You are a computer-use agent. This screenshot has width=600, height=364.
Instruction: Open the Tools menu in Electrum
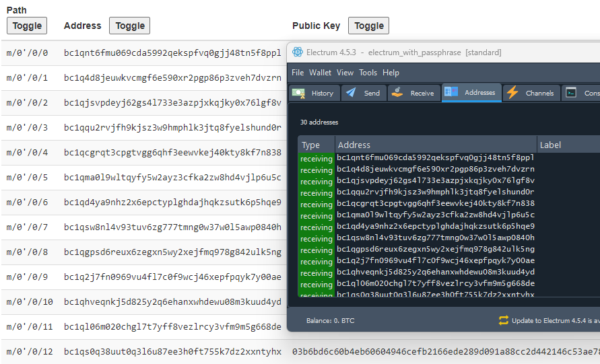(x=368, y=73)
